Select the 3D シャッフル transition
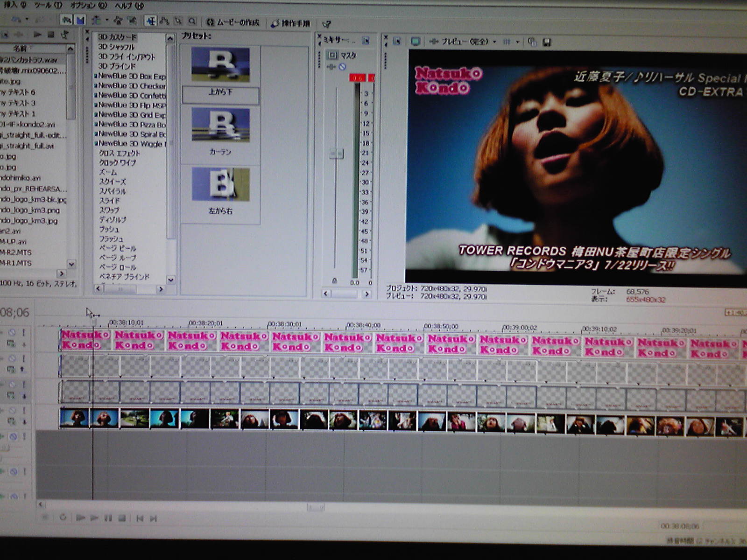 (116, 47)
